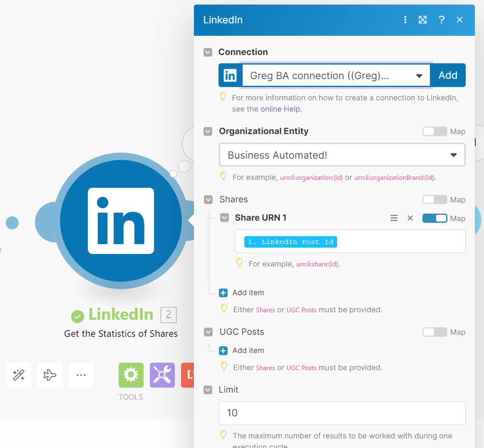
Task: Click the lightbulb hint under Connection
Action: [x=223, y=97]
